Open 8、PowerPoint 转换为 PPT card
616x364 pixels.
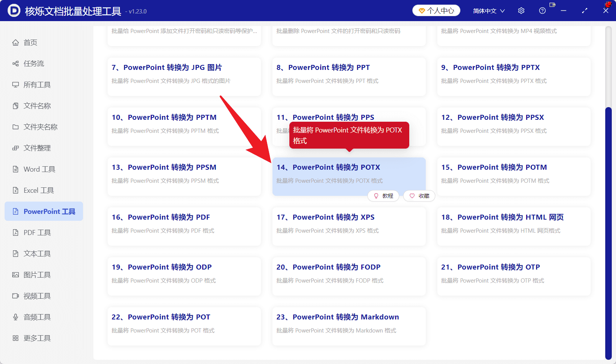349,77
